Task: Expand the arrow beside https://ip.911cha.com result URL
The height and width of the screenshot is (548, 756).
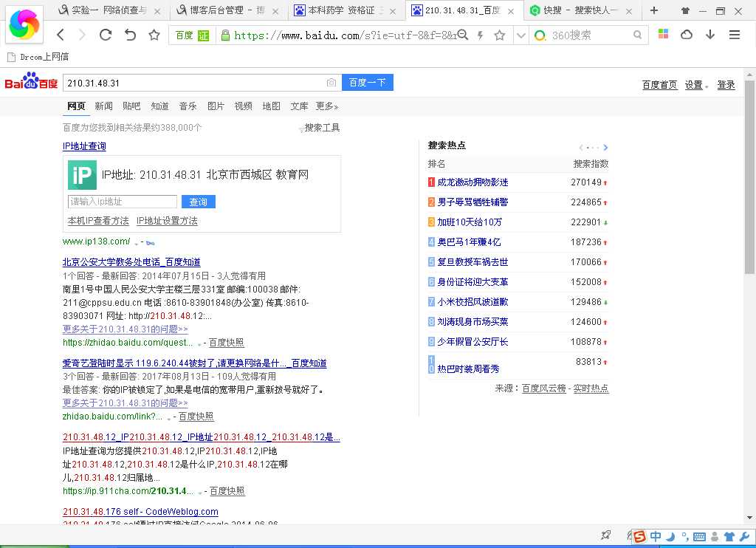Action: click(199, 492)
